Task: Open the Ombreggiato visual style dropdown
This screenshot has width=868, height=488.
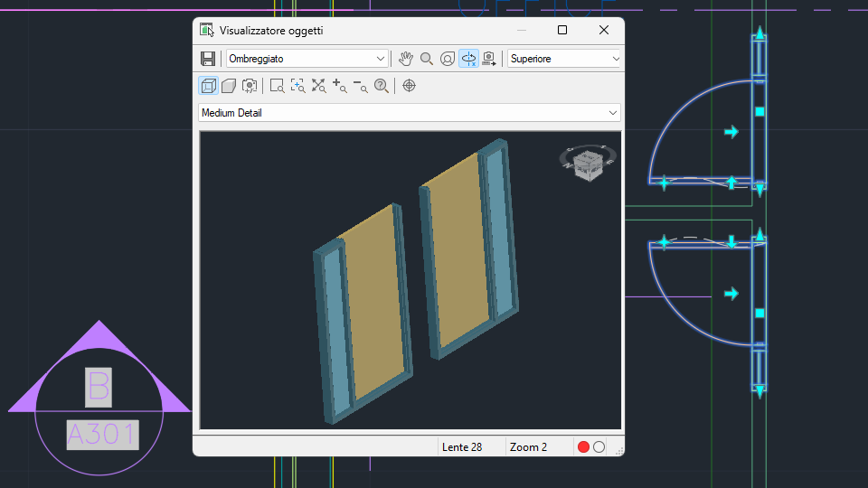Action: click(x=307, y=59)
